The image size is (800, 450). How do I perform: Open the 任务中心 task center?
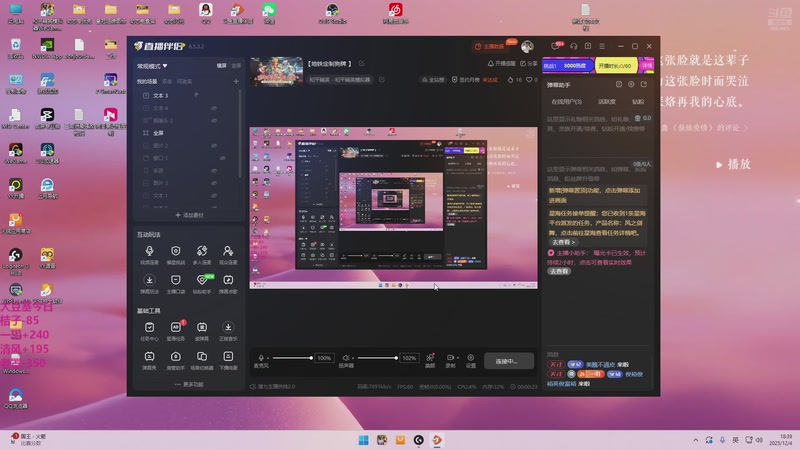(149, 331)
